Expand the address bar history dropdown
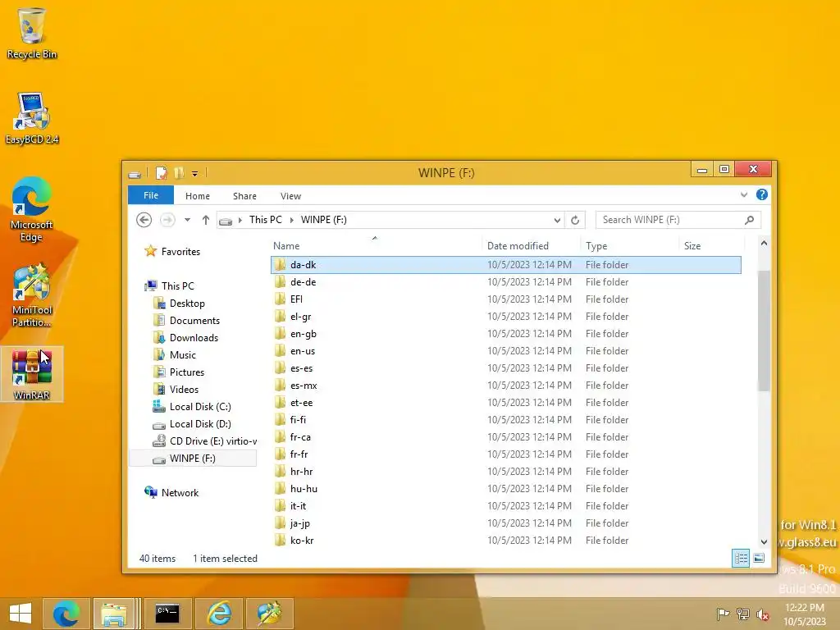 [557, 220]
